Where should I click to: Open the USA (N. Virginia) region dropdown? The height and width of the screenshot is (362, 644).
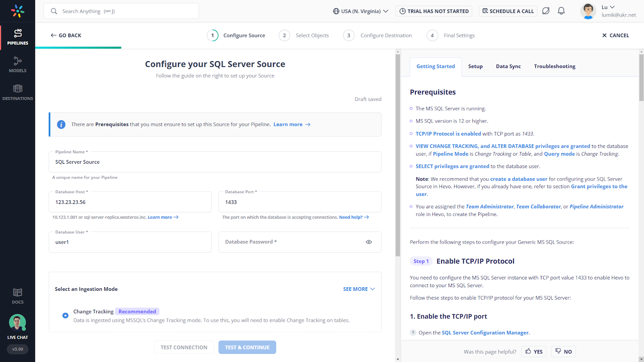pos(360,11)
